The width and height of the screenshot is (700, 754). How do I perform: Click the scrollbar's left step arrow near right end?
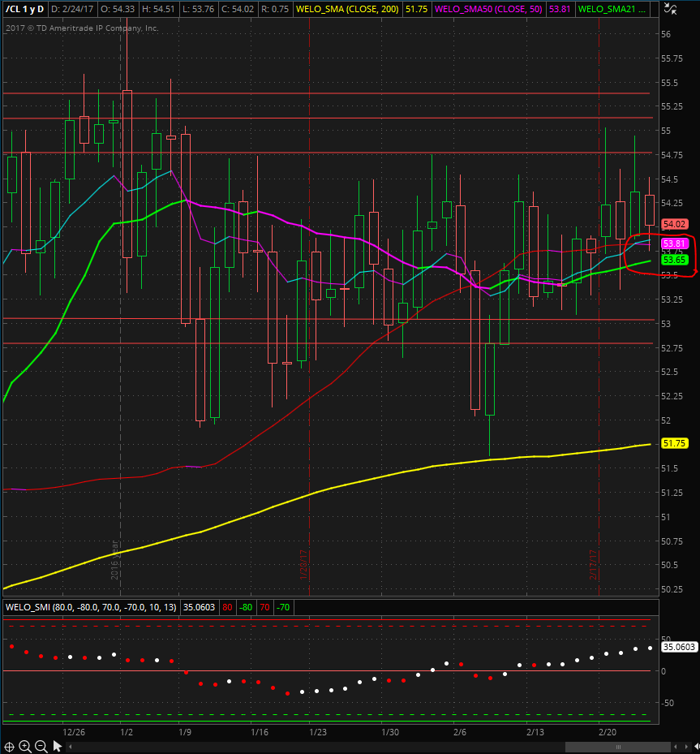coord(676,747)
